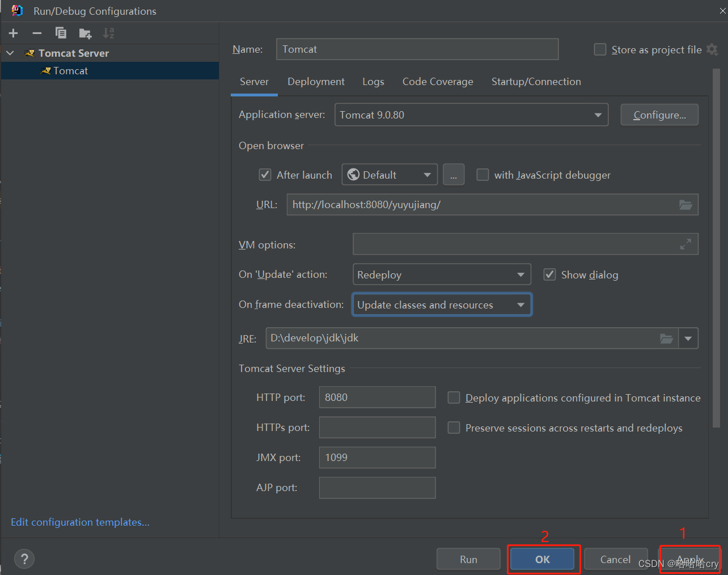Create a new folder for configurations
This screenshot has height=575, width=728.
tap(85, 33)
